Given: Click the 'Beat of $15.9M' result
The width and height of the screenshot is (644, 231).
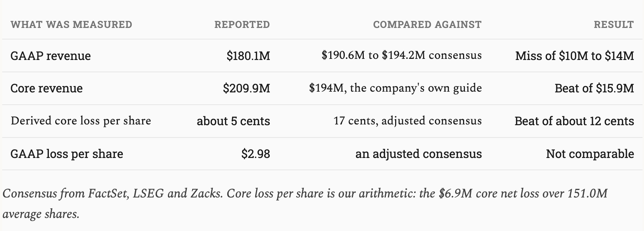Looking at the screenshot, I should [594, 88].
